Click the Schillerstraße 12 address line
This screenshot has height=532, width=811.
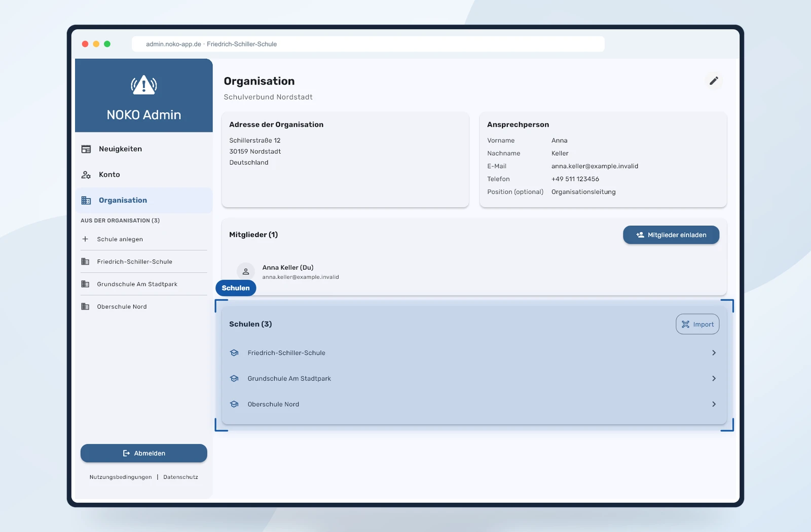pyautogui.click(x=254, y=140)
